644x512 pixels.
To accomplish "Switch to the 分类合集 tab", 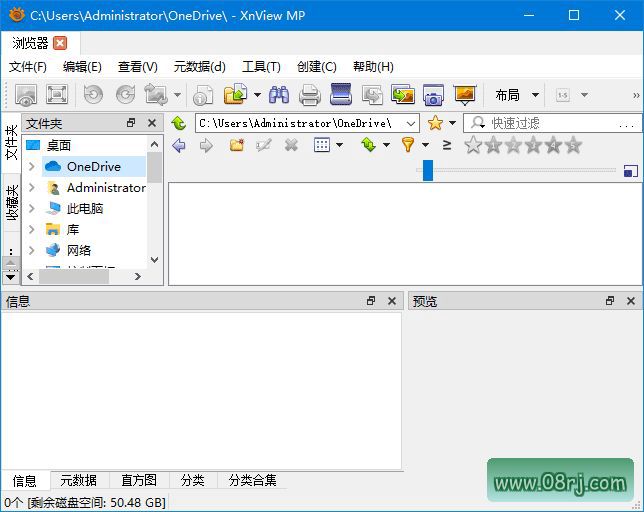I will coord(252,480).
